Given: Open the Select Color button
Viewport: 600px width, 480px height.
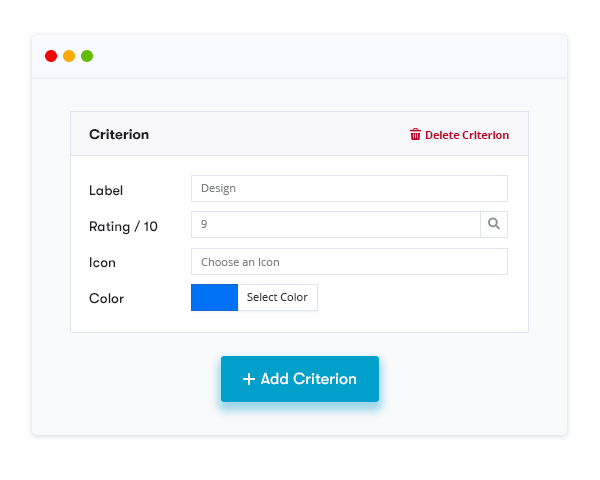Looking at the screenshot, I should point(277,297).
